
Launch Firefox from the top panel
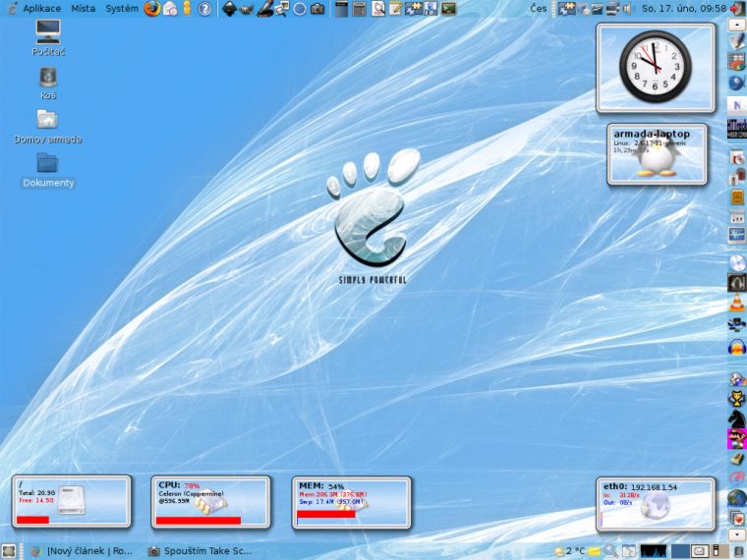(x=152, y=9)
